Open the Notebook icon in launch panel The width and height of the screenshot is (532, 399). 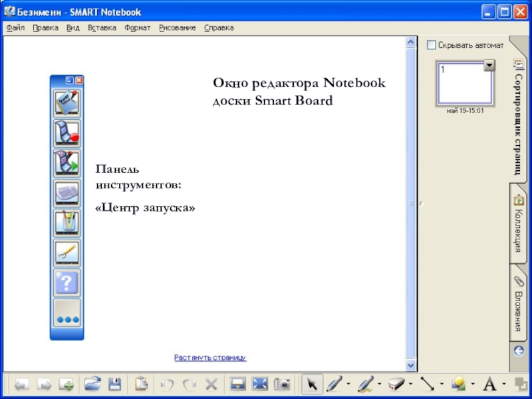click(66, 104)
